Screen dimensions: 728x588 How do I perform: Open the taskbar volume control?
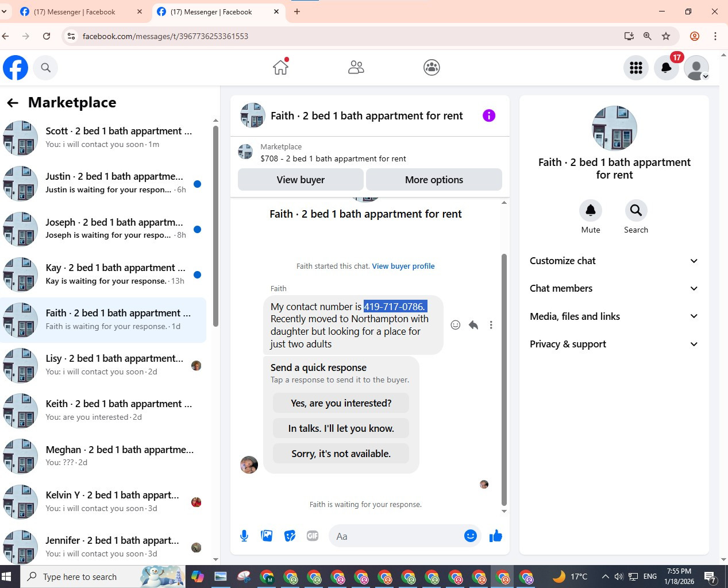tap(619, 577)
